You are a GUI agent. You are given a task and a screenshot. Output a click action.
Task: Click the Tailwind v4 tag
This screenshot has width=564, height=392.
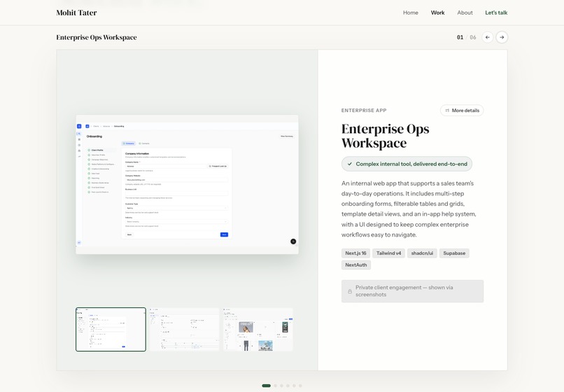click(x=388, y=253)
